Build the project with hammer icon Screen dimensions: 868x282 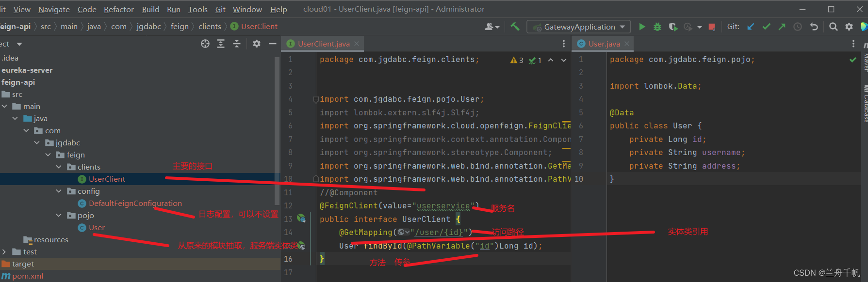(515, 27)
